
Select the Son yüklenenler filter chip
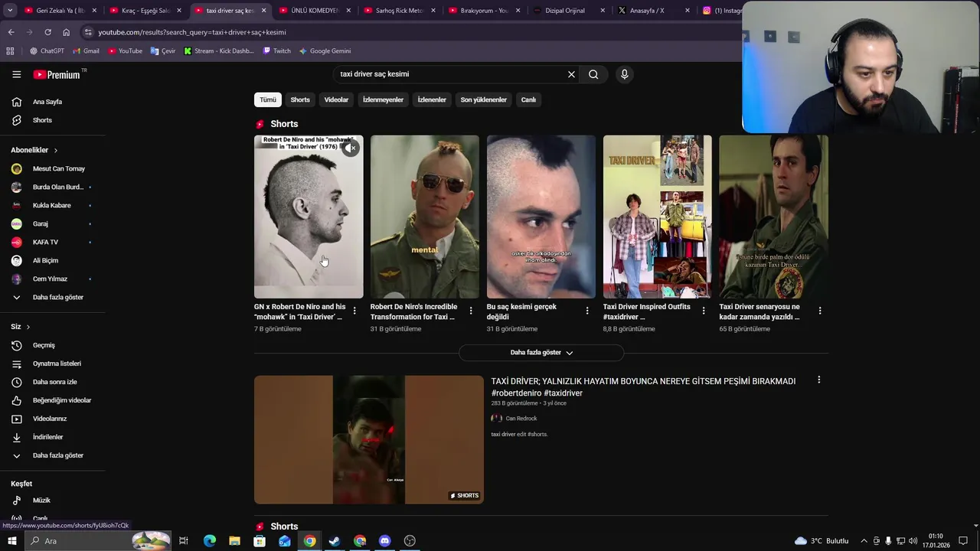click(483, 99)
